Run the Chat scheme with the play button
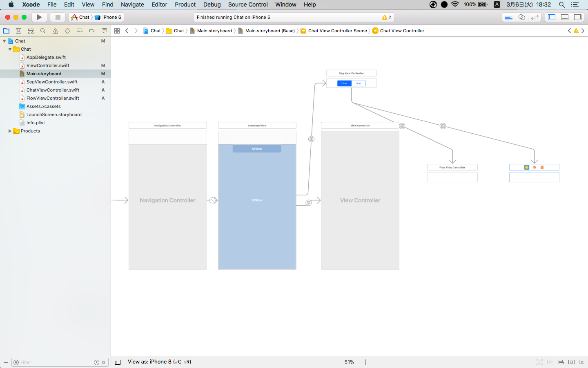Viewport: 588px width, 368px height. pos(39,17)
